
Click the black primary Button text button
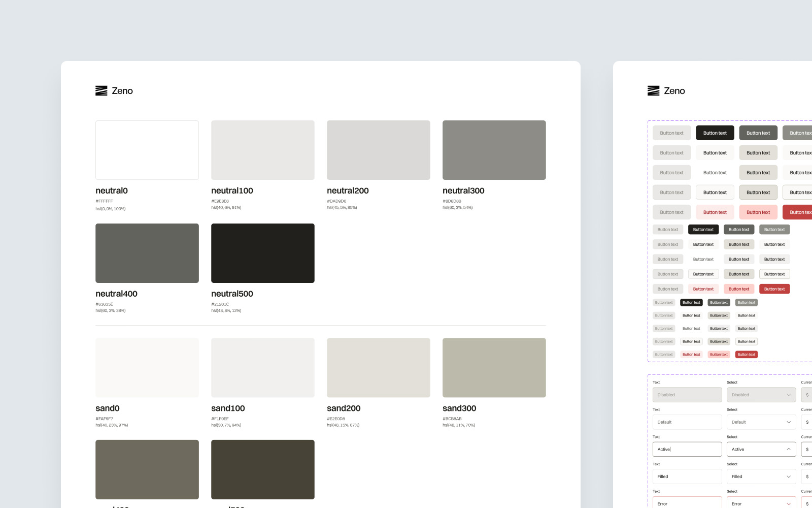[x=715, y=133]
